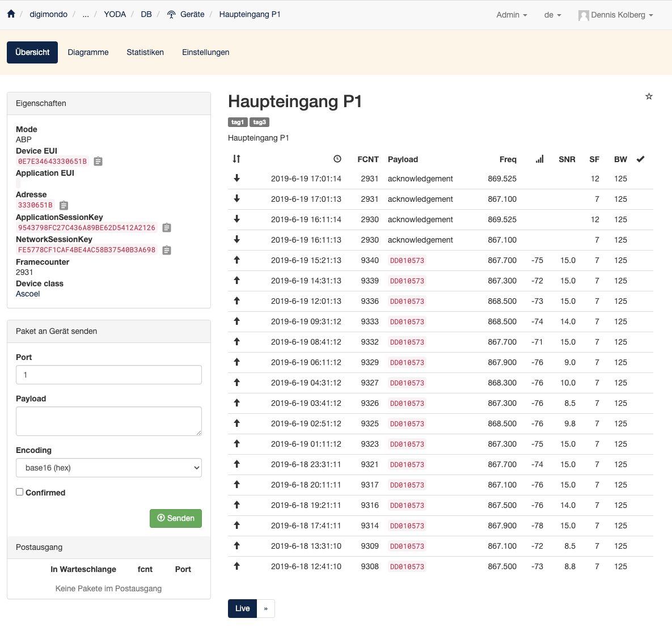The width and height of the screenshot is (672, 627).
Task: Mark Haupteingang P1 as favorite with star
Action: (649, 96)
